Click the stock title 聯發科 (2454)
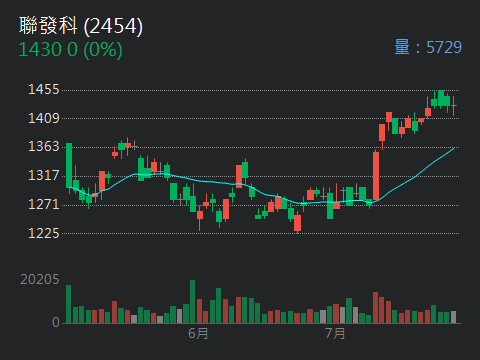This screenshot has width=480, height=360. (x=81, y=26)
